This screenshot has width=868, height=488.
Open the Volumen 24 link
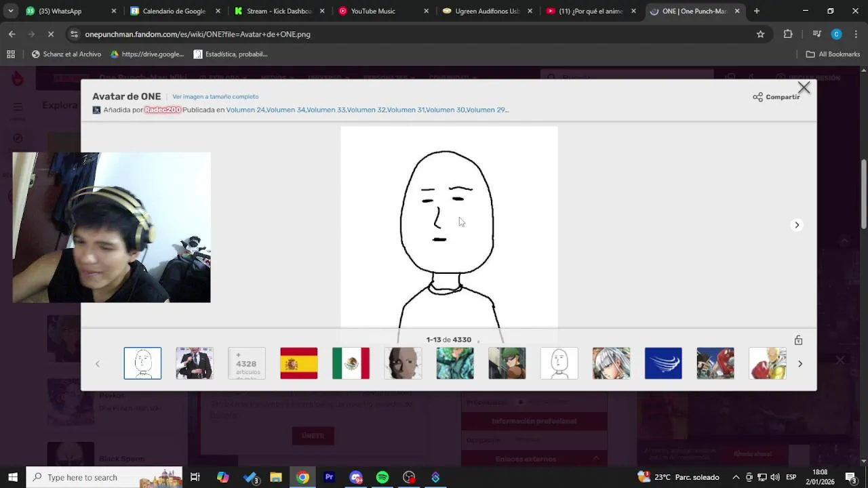click(x=245, y=110)
